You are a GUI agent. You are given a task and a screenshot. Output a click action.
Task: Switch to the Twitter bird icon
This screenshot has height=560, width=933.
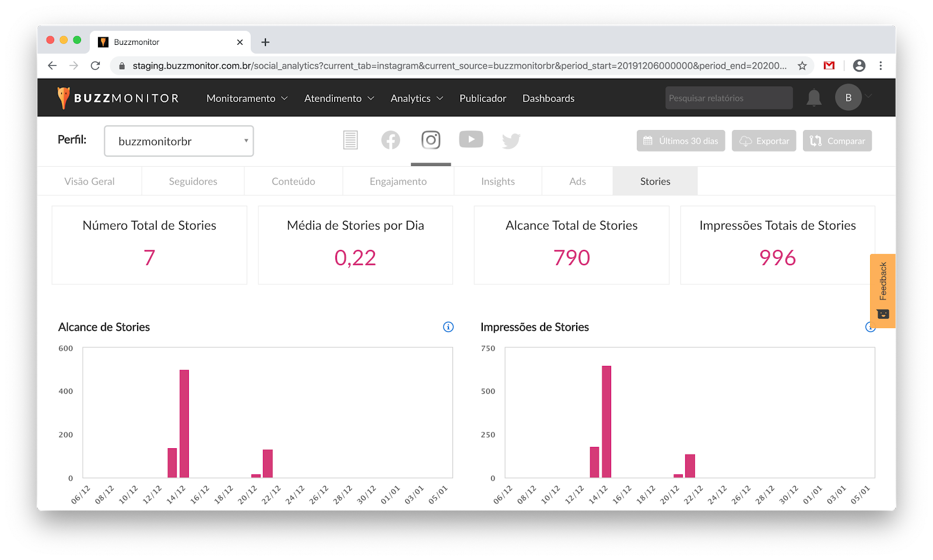click(x=511, y=141)
